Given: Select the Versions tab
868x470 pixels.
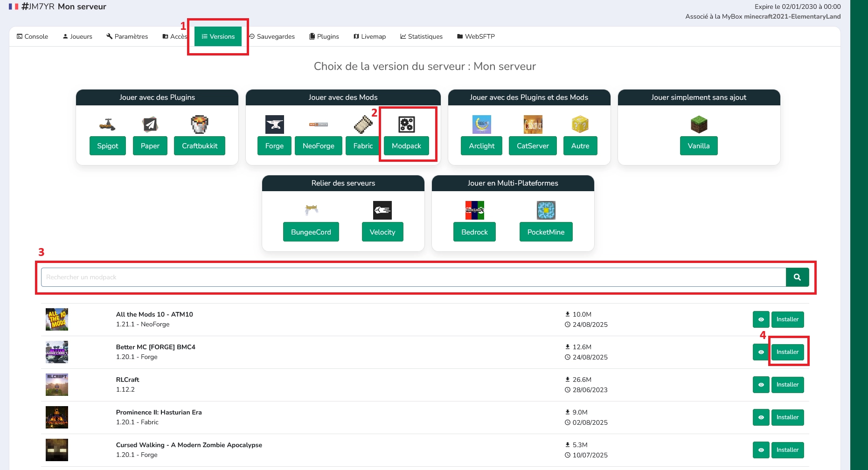Looking at the screenshot, I should (x=218, y=36).
